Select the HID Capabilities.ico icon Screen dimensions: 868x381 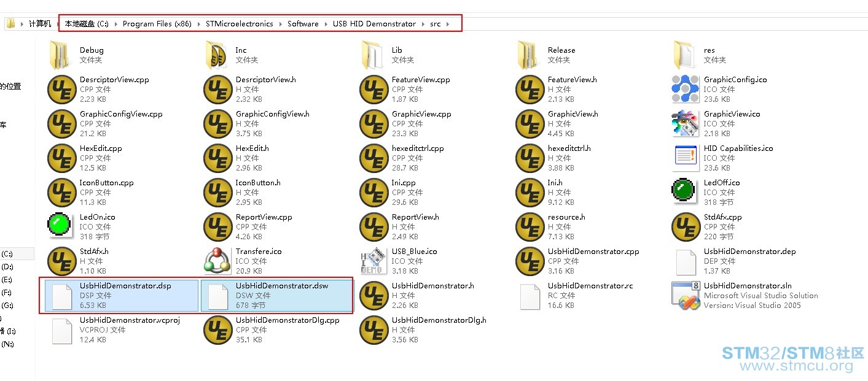(686, 158)
